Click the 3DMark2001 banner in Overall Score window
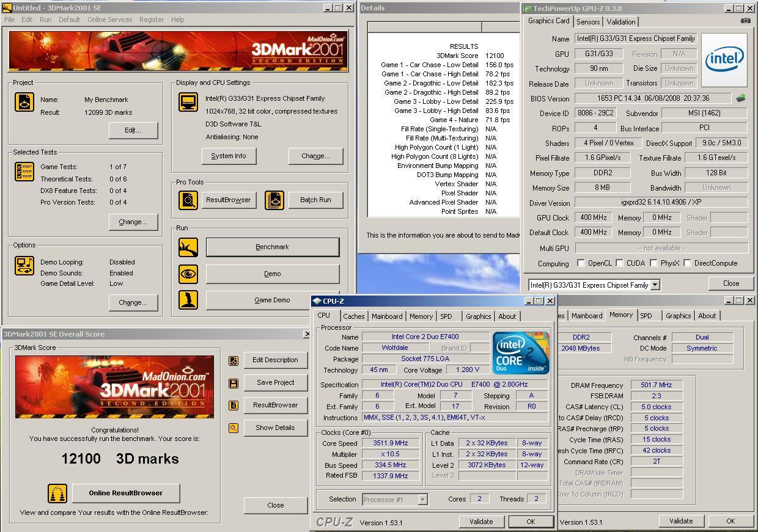Image resolution: width=758 pixels, height=532 pixels. [115, 387]
